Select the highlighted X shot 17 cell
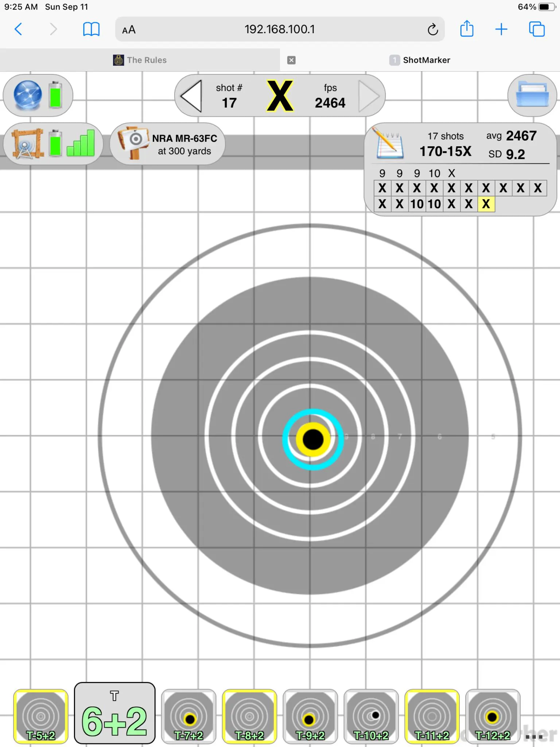The height and width of the screenshot is (747, 560). (x=486, y=204)
